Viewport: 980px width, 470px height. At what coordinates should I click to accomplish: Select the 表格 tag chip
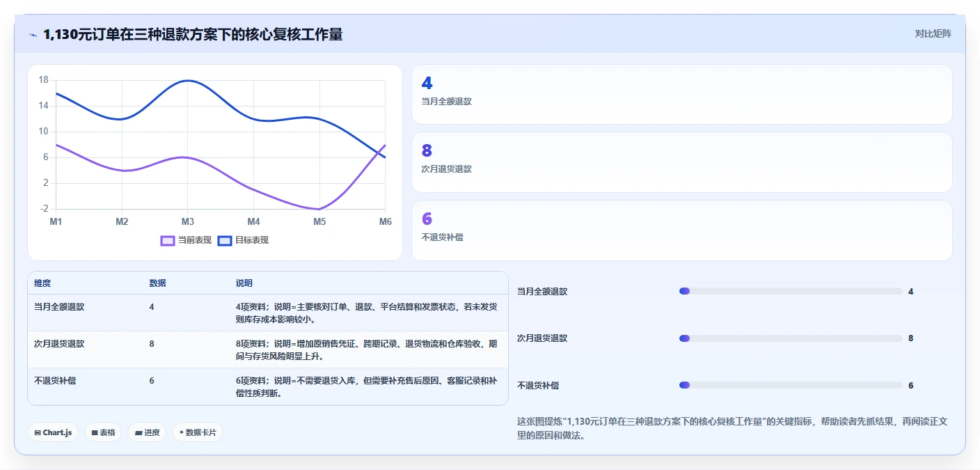103,432
